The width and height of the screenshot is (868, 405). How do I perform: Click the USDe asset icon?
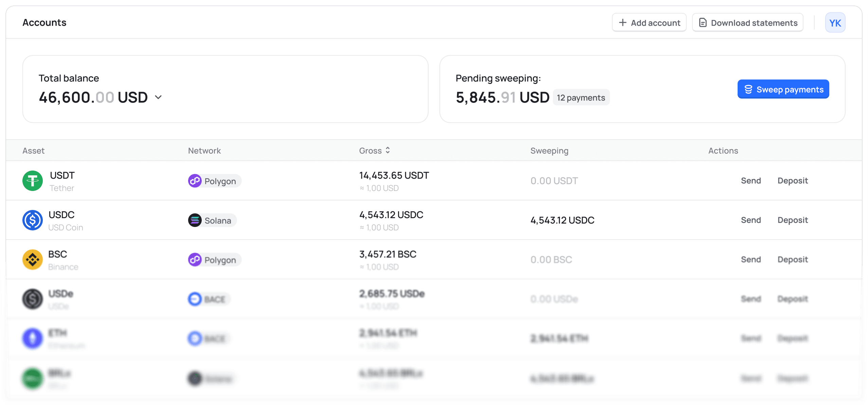(32, 299)
